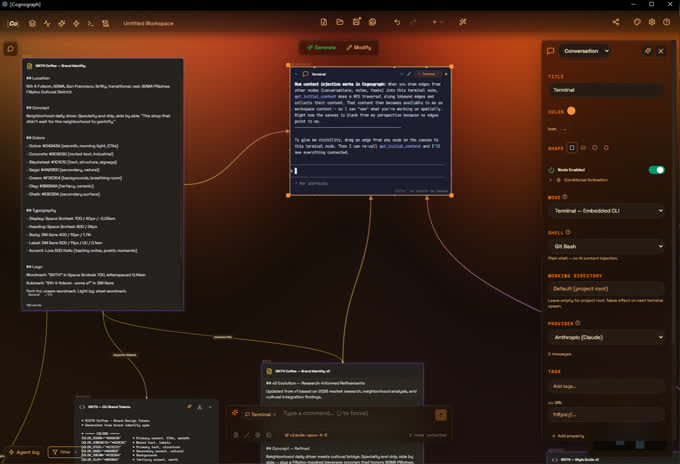Viewport: 680px width, 464px height.
Task: Open the terminal prompt icon in toolbar
Action: point(90,23)
